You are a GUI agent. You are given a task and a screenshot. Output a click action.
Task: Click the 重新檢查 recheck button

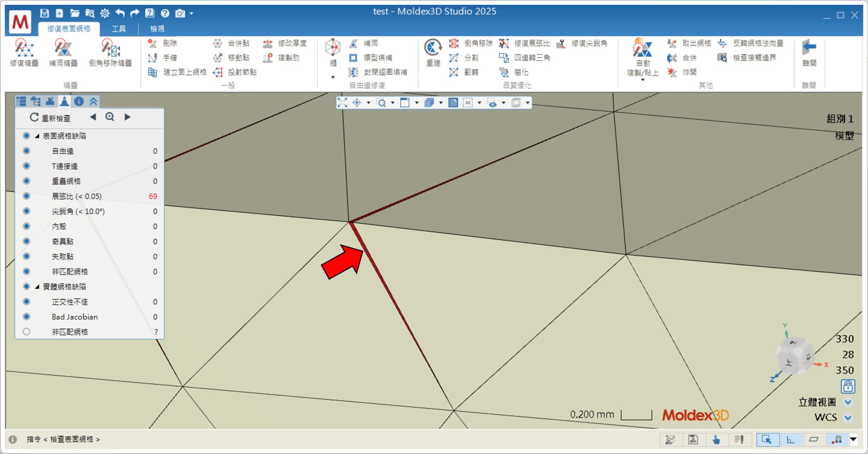click(50, 118)
